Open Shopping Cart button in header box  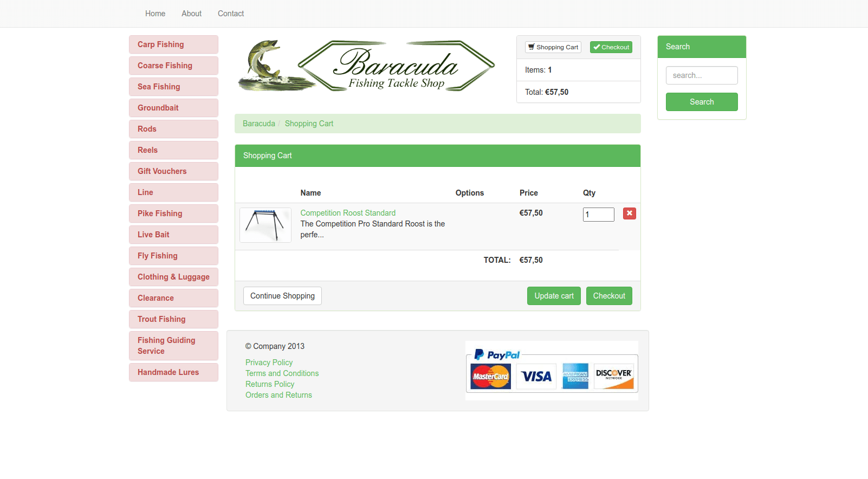(x=553, y=47)
